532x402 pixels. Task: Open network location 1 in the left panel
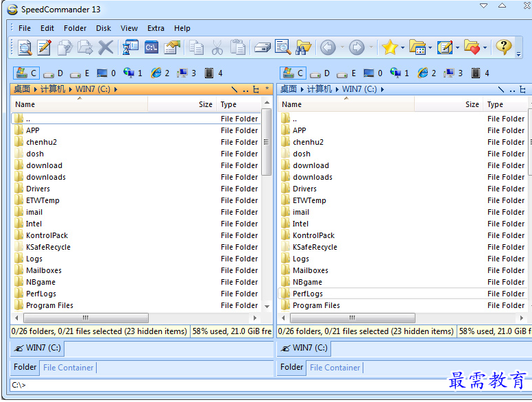pos(133,73)
